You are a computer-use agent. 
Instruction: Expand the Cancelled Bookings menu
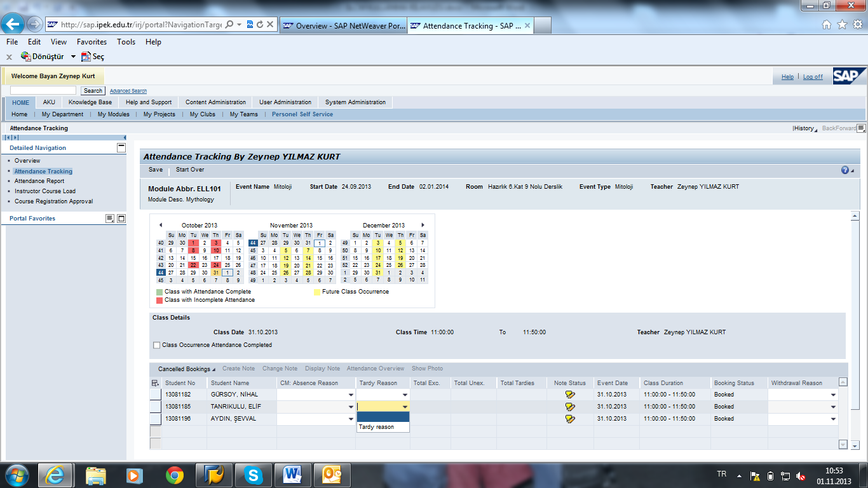tap(187, 369)
